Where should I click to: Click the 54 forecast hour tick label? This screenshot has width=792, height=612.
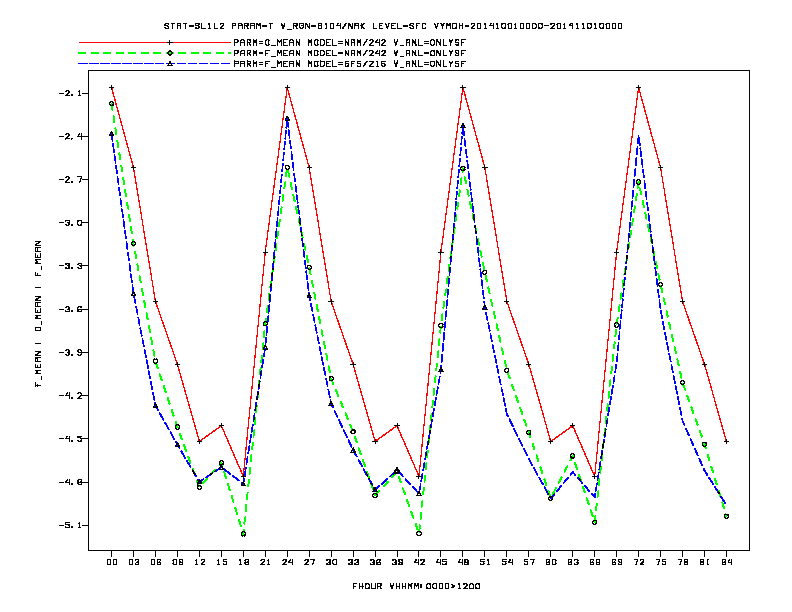point(507,562)
